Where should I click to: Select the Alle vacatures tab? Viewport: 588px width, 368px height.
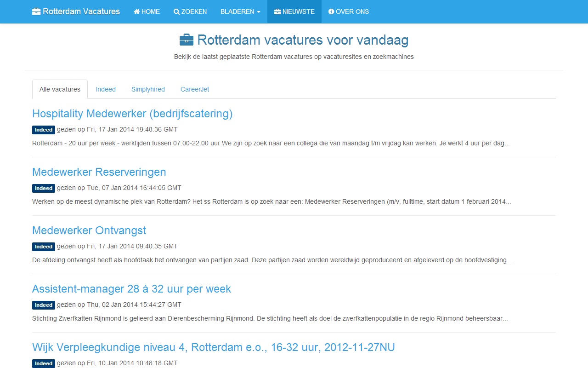[x=60, y=89]
